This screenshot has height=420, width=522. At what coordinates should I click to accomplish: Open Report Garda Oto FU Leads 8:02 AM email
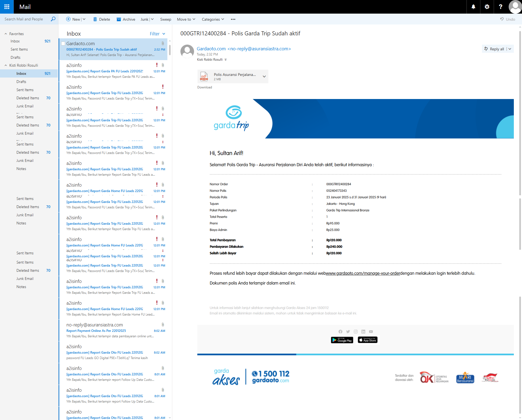click(113, 352)
